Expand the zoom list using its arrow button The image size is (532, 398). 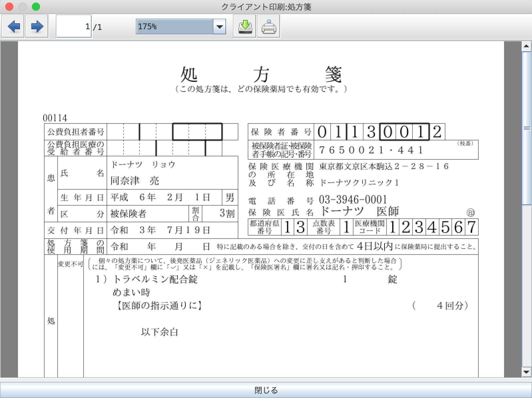point(219,27)
